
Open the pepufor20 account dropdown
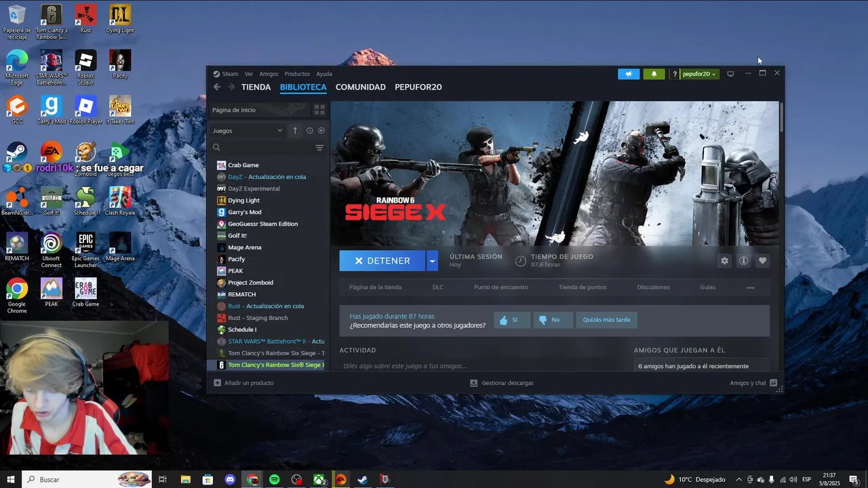click(x=698, y=74)
